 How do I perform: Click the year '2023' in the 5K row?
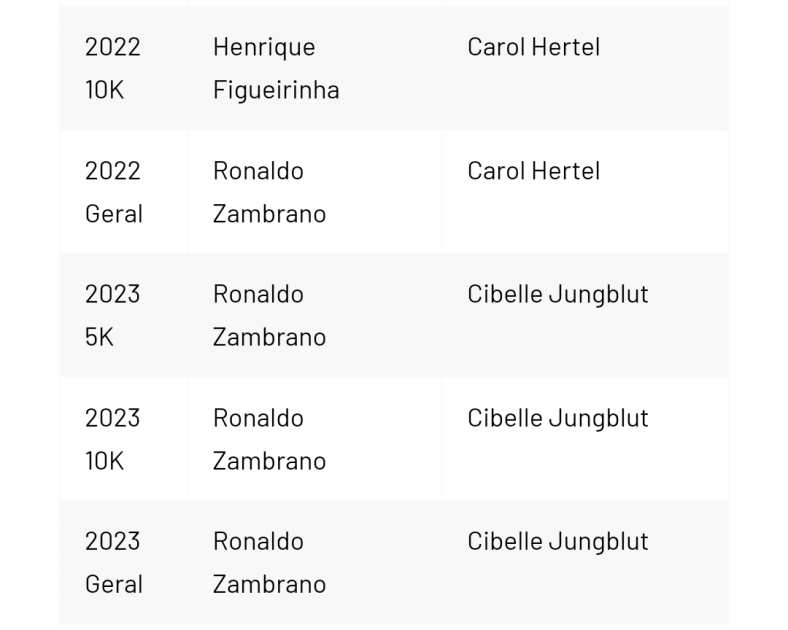point(112,294)
